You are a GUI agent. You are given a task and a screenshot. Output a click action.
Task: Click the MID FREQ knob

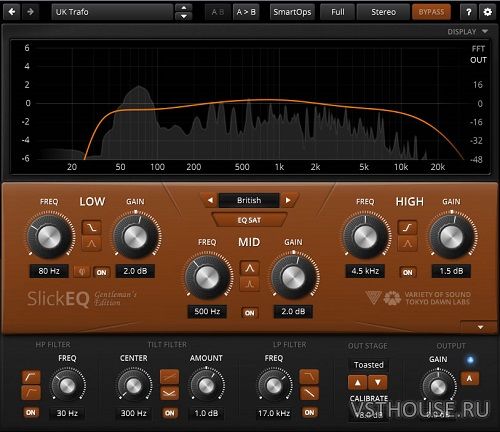[207, 277]
